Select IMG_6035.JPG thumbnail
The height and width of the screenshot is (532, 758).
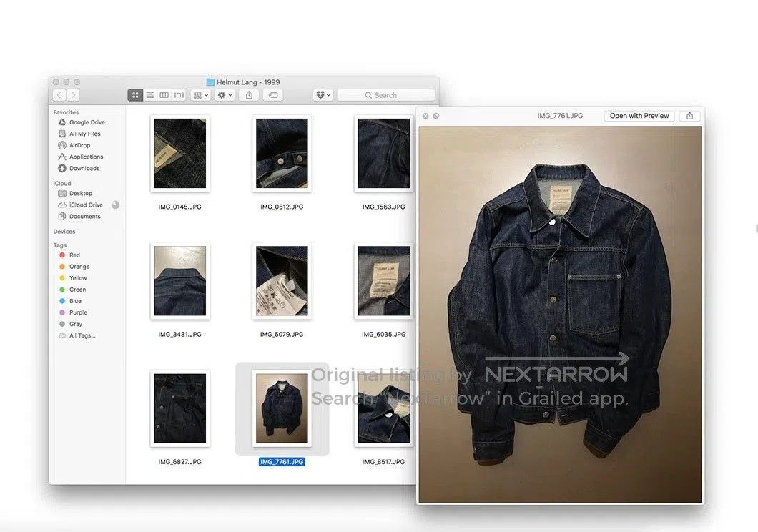(x=384, y=281)
